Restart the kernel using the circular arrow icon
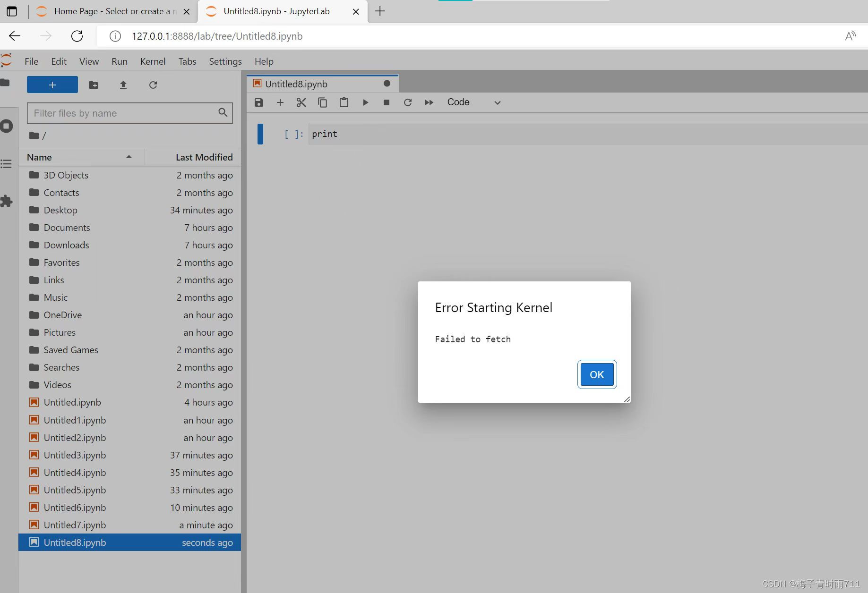The height and width of the screenshot is (593, 868). [407, 102]
